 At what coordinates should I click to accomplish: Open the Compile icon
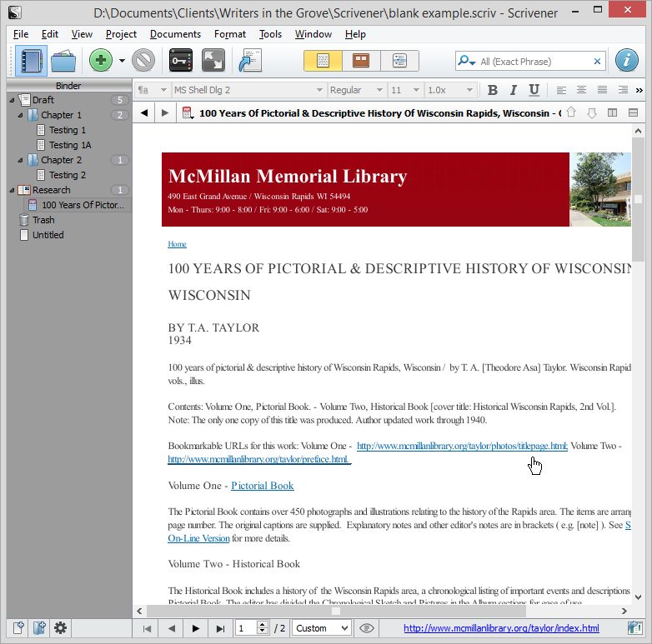[250, 61]
